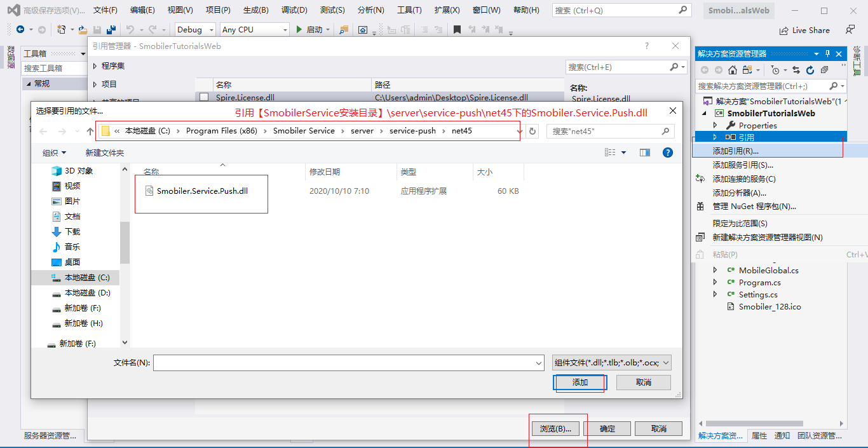
Task: Click the 浏览(B)... button in Reference Manager
Action: [x=556, y=429]
